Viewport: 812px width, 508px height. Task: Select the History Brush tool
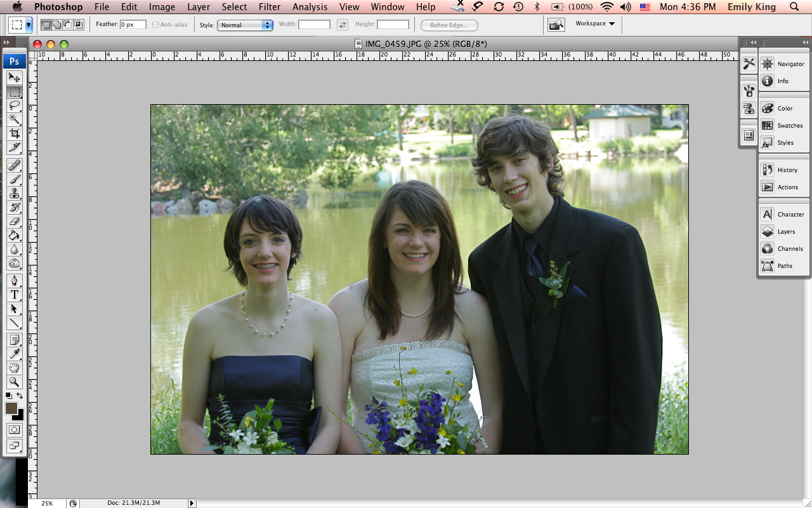14,207
